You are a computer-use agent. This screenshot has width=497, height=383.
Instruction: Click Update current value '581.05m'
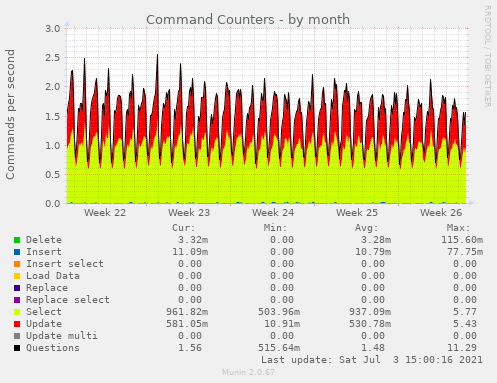(187, 324)
